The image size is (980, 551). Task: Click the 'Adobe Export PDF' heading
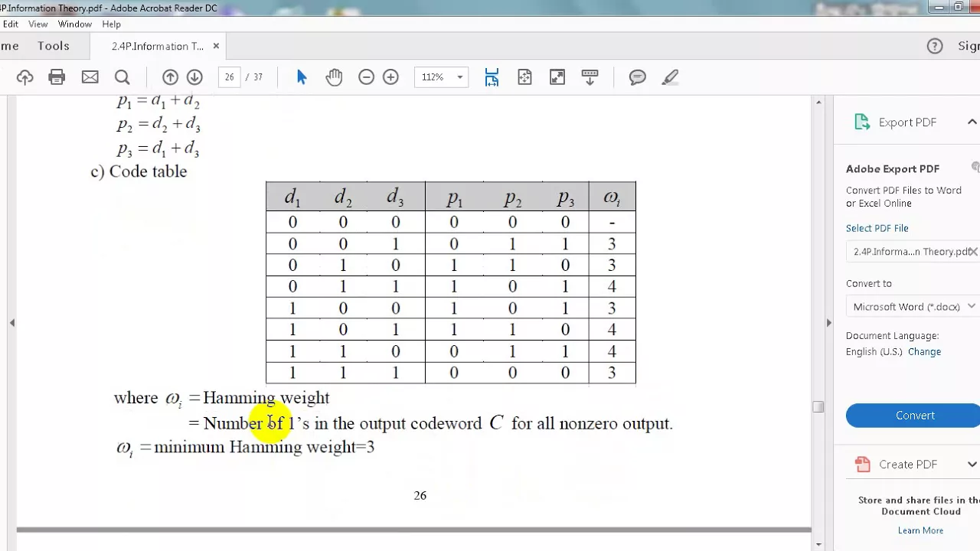893,169
